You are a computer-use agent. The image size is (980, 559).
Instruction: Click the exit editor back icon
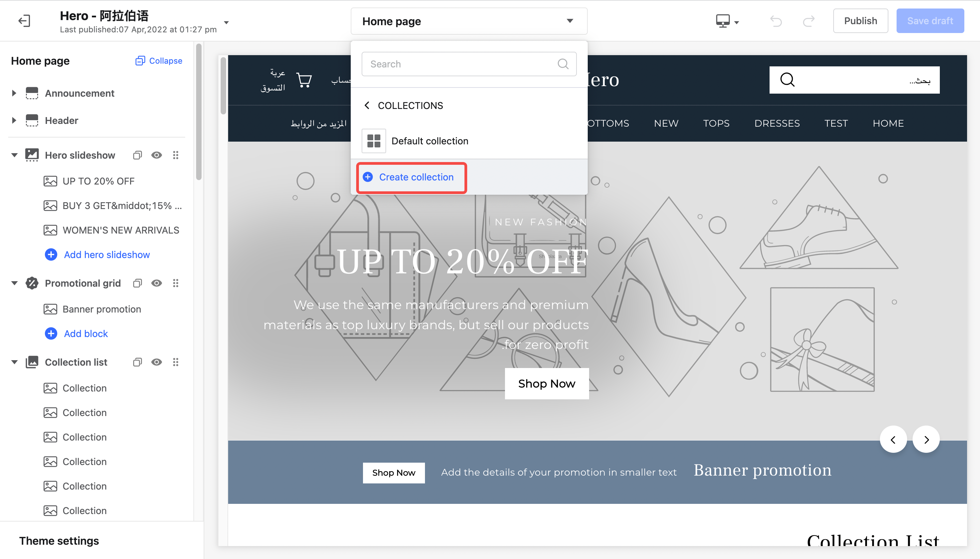24,21
